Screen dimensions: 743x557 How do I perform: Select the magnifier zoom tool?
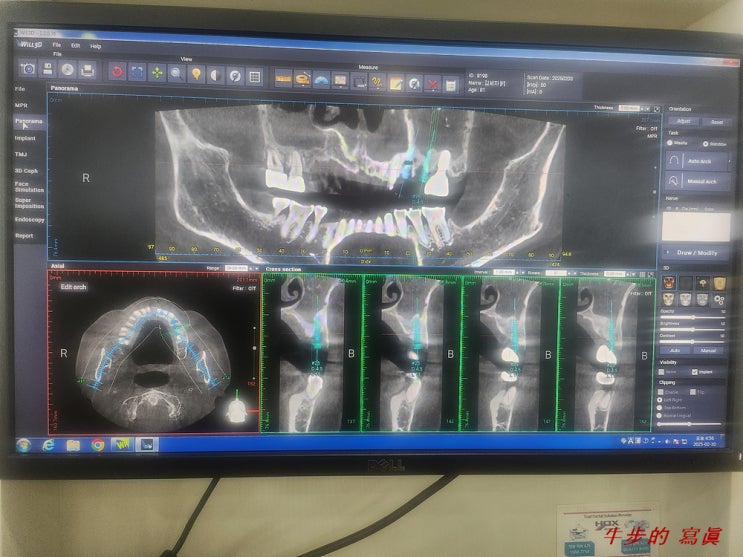pyautogui.click(x=176, y=73)
